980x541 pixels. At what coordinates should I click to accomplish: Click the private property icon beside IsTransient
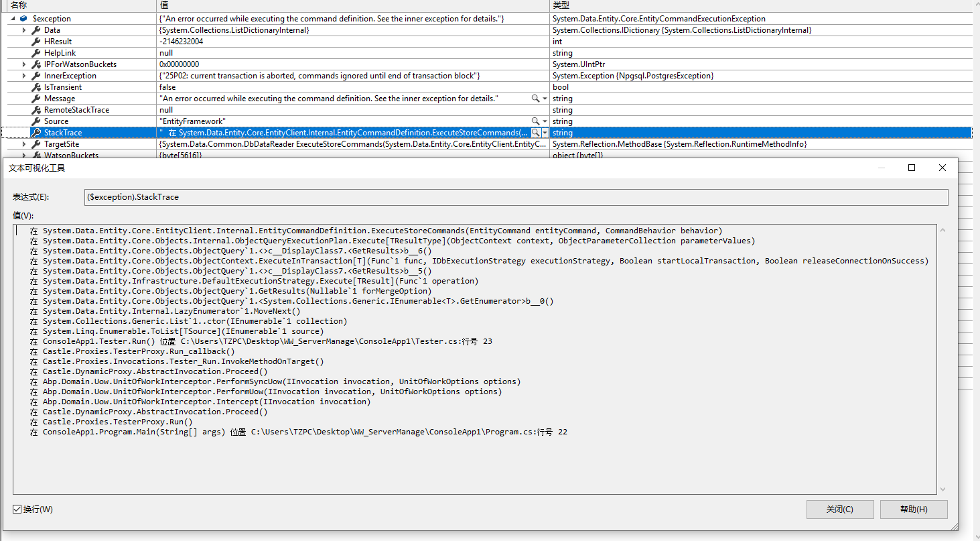coord(36,86)
